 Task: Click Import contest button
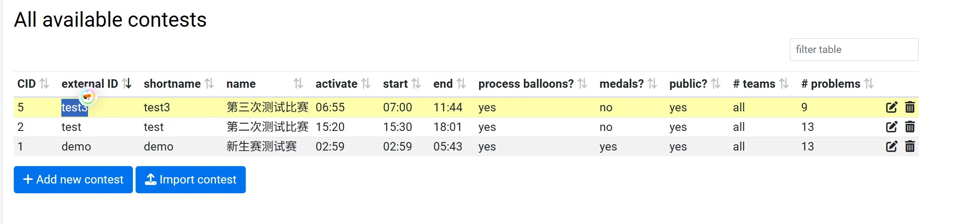(191, 179)
